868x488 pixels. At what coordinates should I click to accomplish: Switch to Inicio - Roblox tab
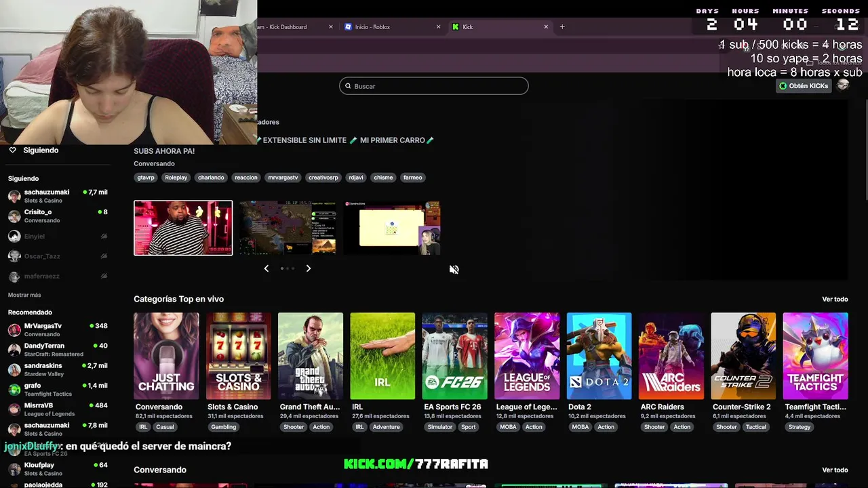point(393,27)
